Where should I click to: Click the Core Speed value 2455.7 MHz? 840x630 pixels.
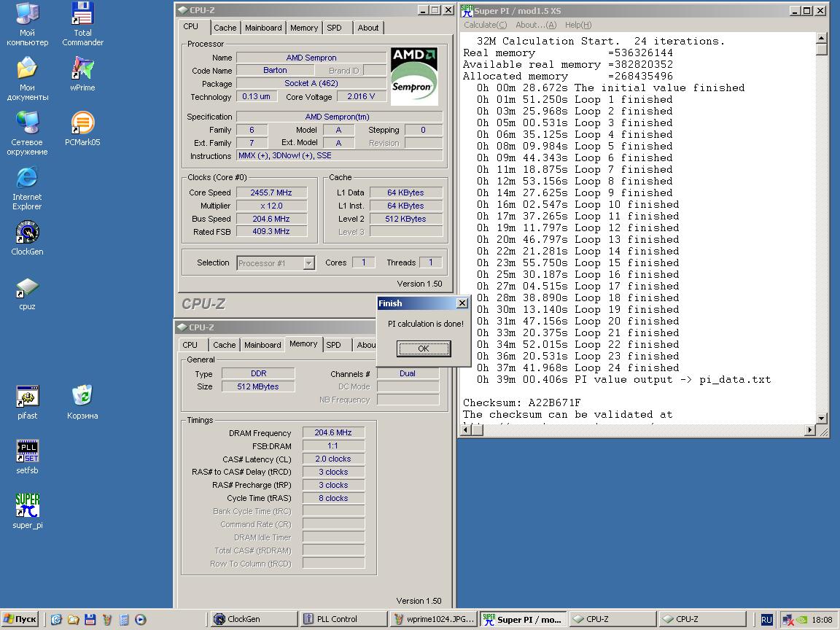pos(271,192)
